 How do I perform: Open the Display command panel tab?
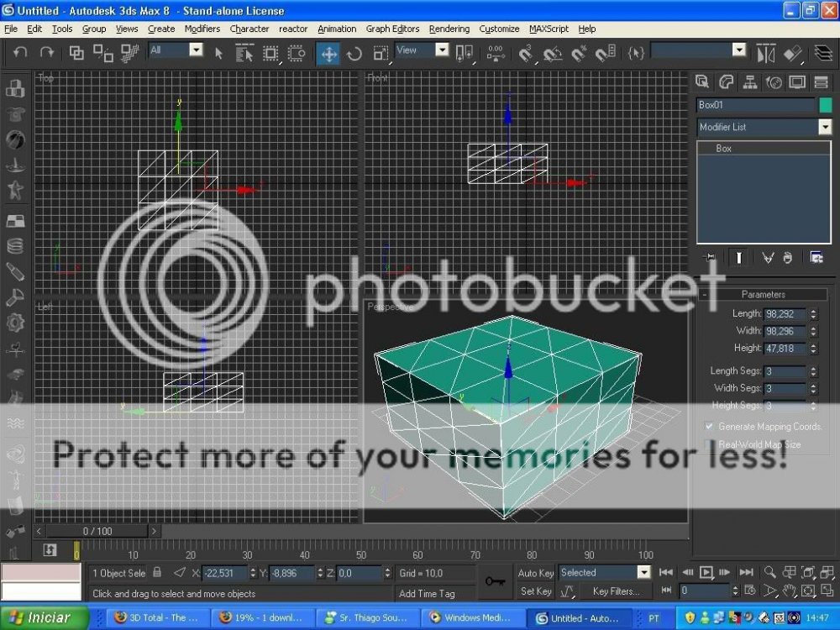tap(797, 82)
